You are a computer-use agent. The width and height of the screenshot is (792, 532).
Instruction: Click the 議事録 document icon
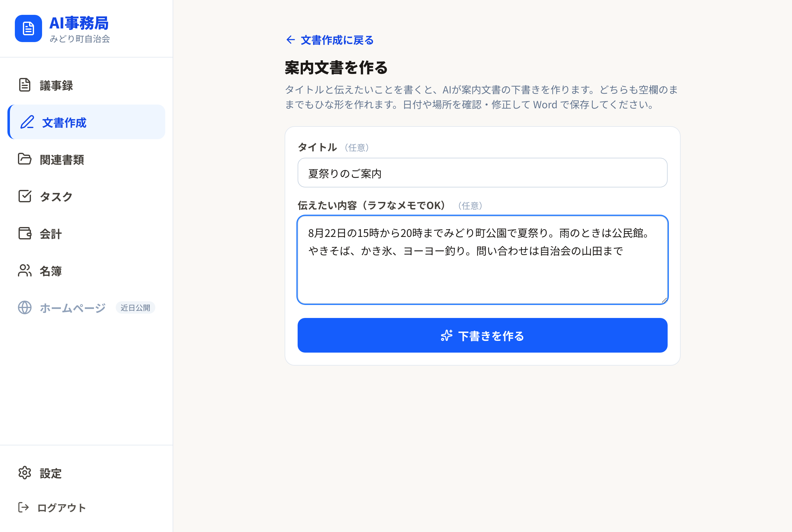click(25, 85)
